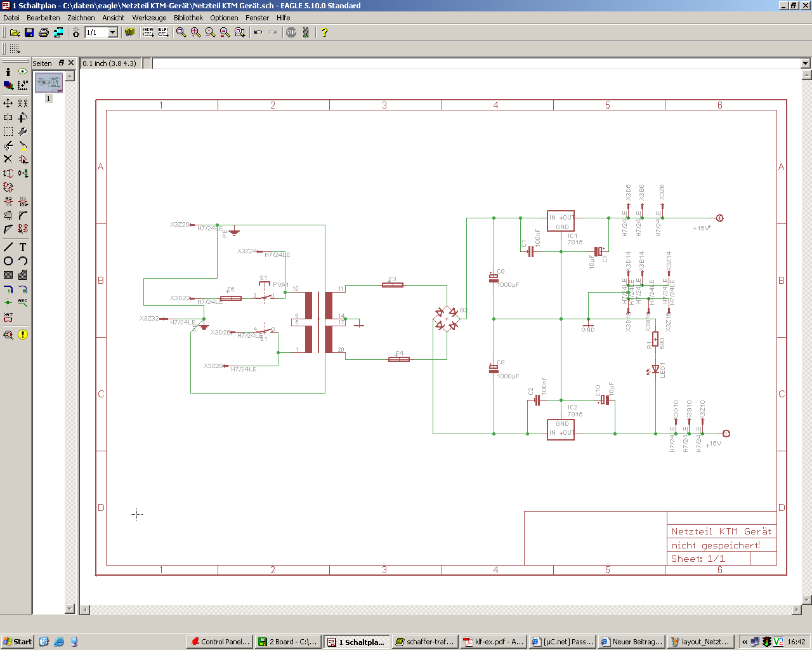The image size is (812, 650).
Task: Select the Info tool
Action: [8, 72]
